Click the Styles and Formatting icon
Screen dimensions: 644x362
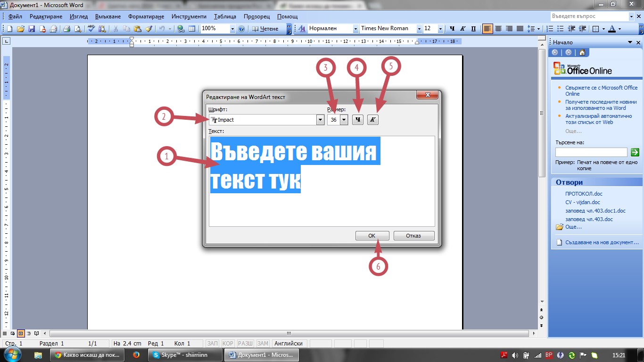point(302,29)
